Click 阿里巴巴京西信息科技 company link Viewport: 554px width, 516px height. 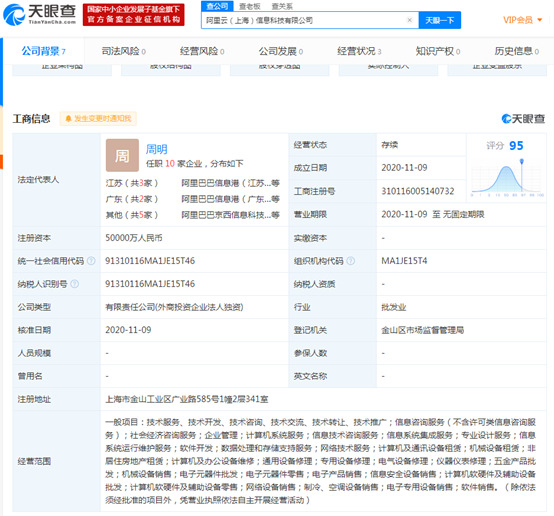pyautogui.click(x=230, y=215)
